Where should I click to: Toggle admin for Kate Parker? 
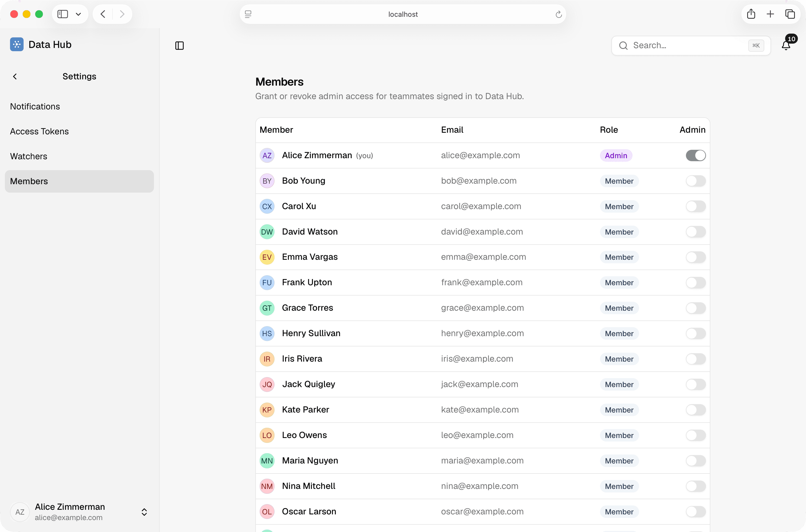tap(696, 410)
